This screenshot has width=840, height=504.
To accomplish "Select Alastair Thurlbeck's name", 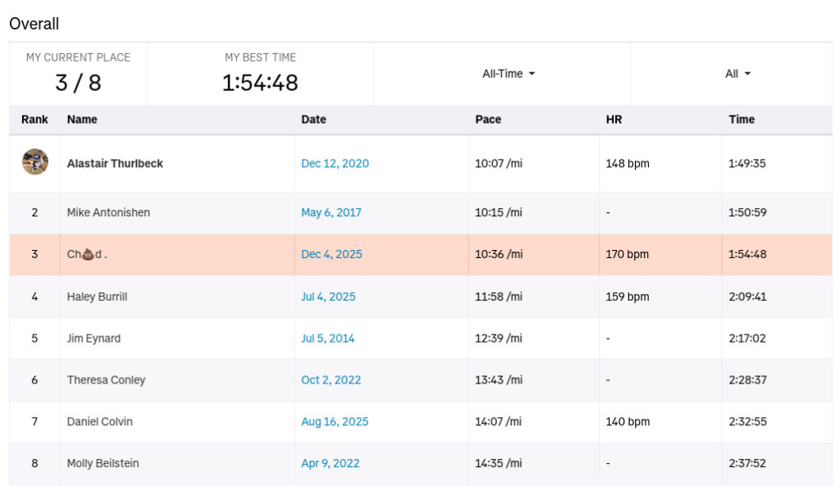I will (115, 163).
